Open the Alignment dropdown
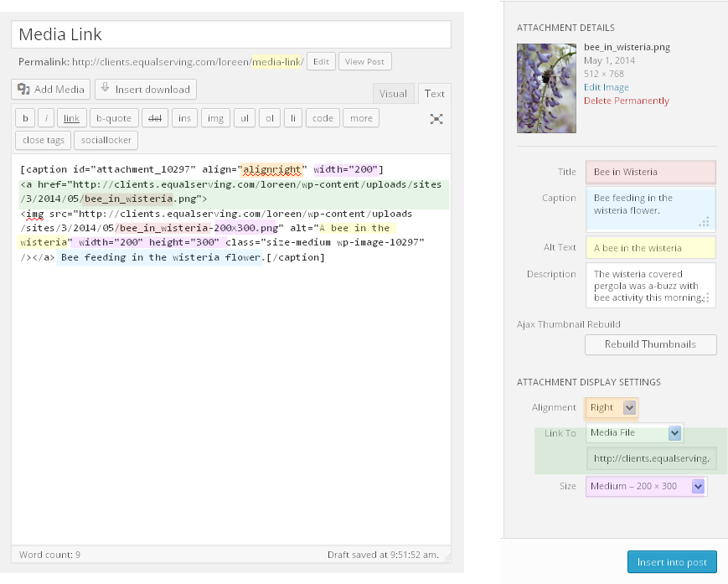This screenshot has height=584, width=728. tap(612, 408)
